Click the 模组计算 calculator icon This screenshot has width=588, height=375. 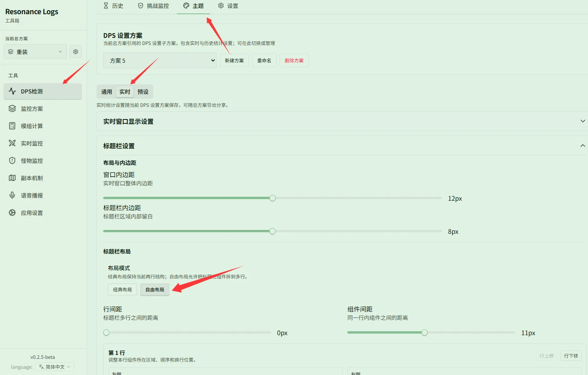[x=12, y=126]
